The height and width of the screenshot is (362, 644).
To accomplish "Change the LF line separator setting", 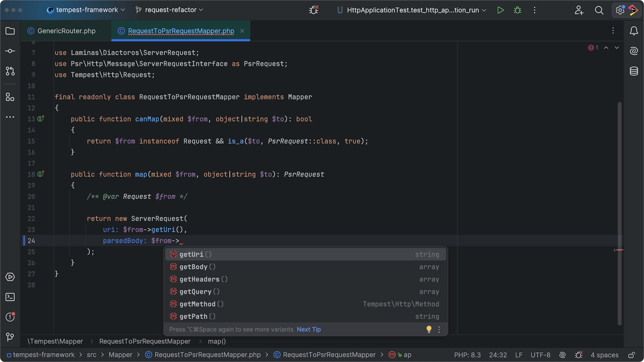I will click(519, 355).
